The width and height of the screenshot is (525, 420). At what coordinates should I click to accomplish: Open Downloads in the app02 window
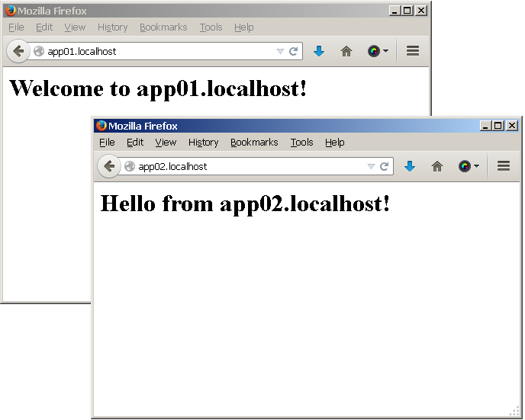[410, 166]
